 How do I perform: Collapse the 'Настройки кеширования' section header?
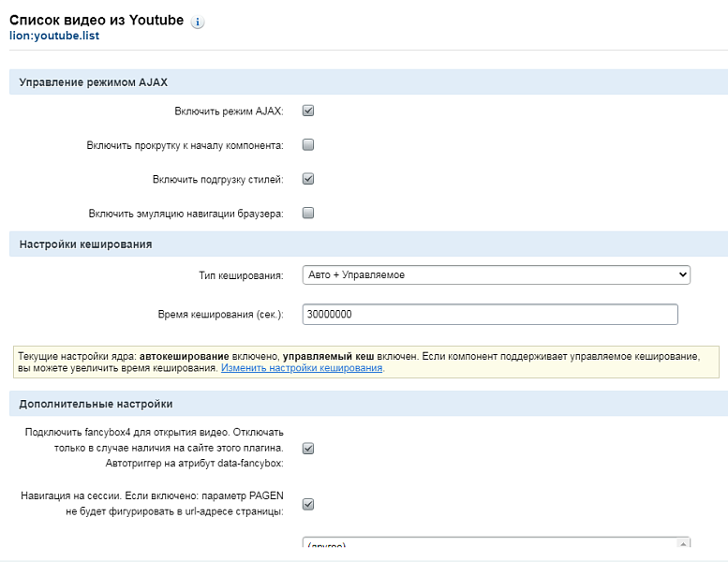(86, 244)
